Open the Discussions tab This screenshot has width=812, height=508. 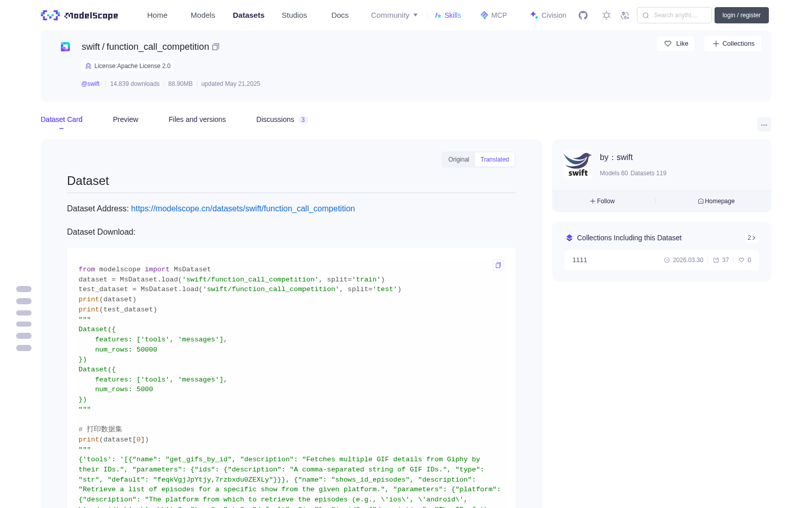pos(282,119)
